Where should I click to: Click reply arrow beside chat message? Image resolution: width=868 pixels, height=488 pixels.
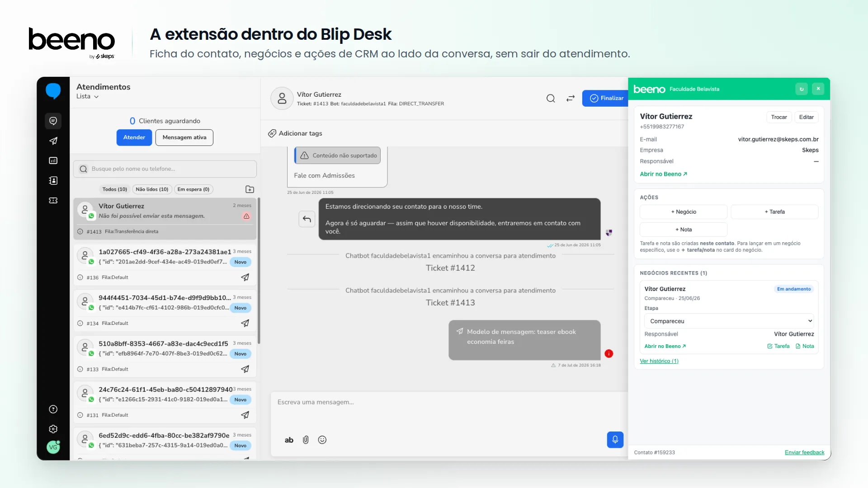(x=307, y=219)
